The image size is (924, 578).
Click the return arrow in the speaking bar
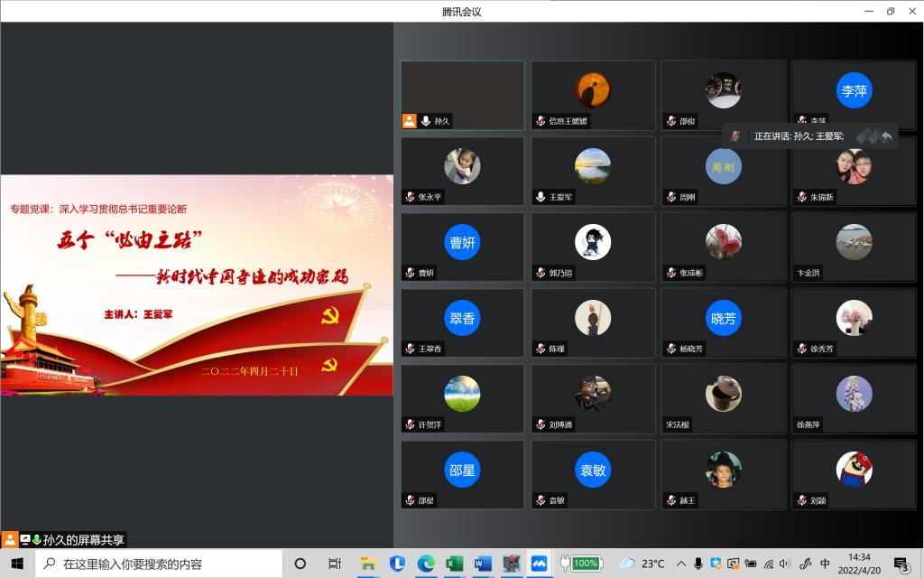click(887, 135)
